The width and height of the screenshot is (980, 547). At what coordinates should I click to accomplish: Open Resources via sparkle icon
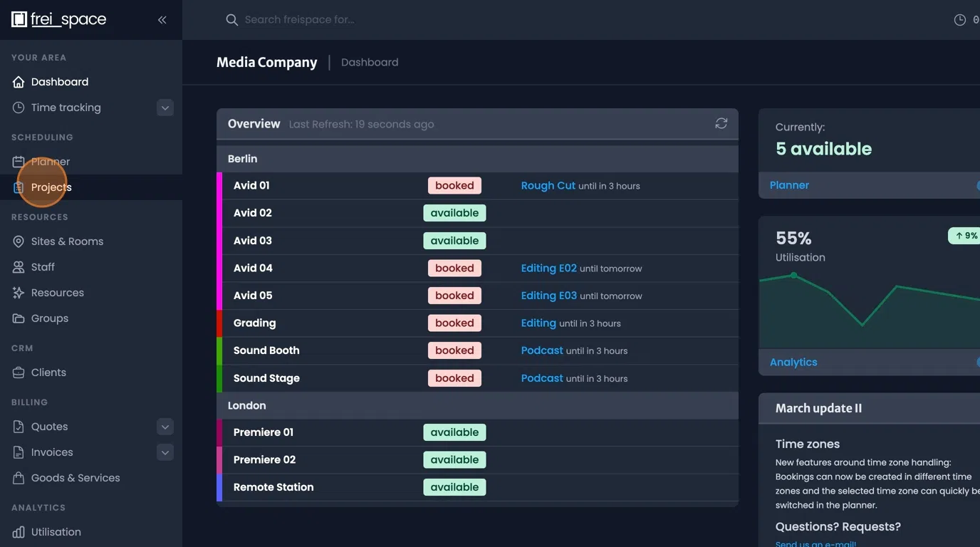point(19,293)
